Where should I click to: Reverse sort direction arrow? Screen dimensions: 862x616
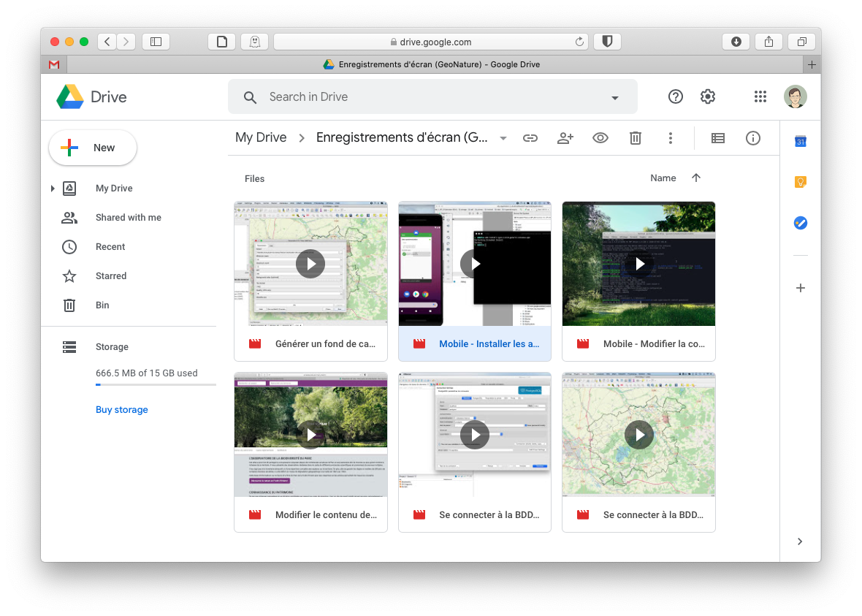point(696,178)
